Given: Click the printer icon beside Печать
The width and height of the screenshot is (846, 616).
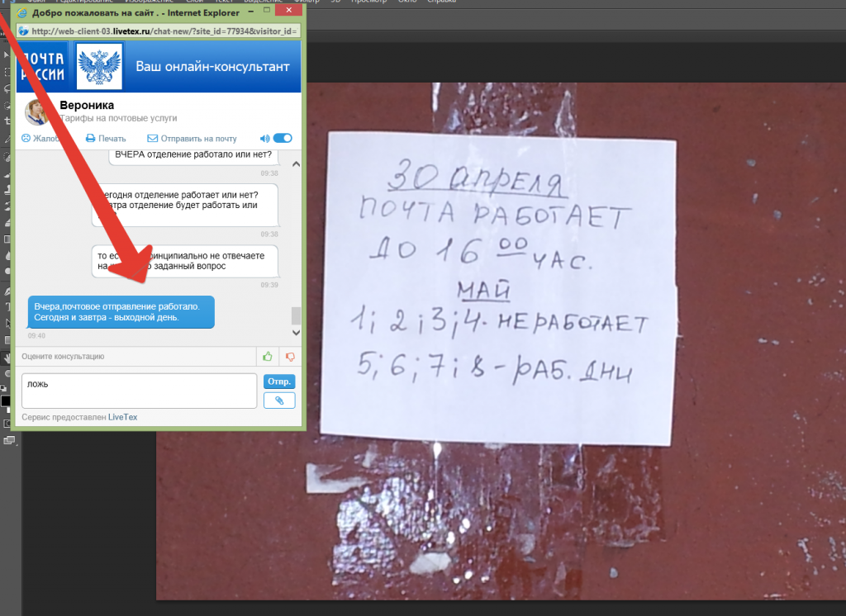Looking at the screenshot, I should point(91,139).
